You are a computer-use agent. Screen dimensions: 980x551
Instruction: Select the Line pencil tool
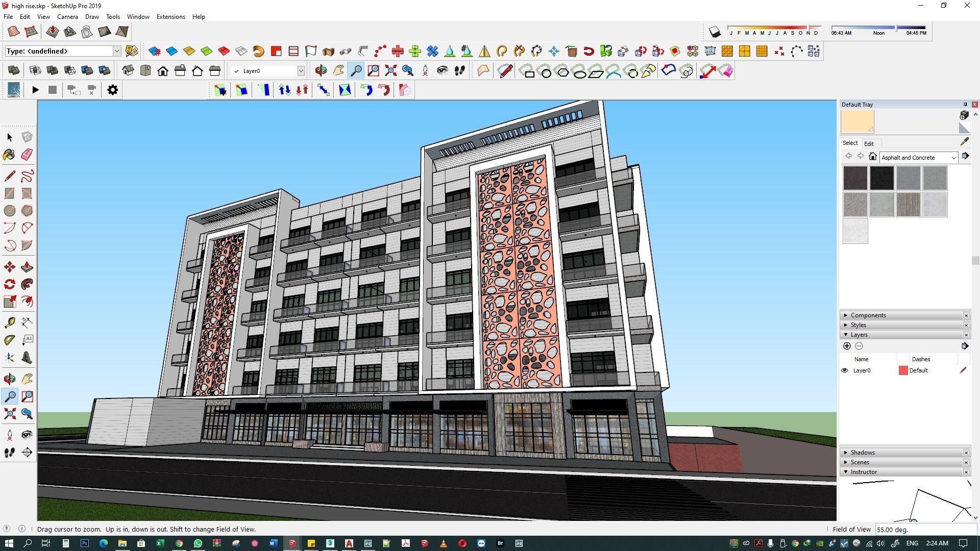9,176
